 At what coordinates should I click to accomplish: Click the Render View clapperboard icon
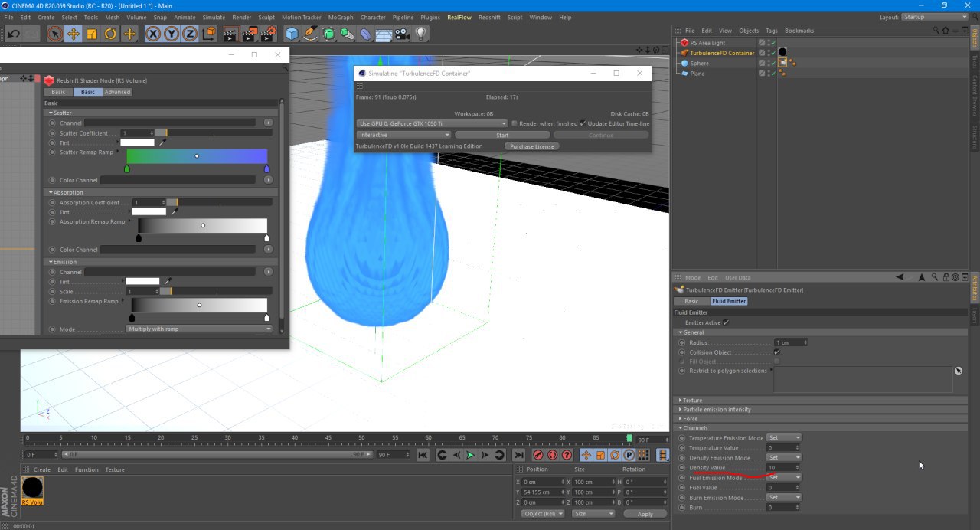tap(230, 34)
